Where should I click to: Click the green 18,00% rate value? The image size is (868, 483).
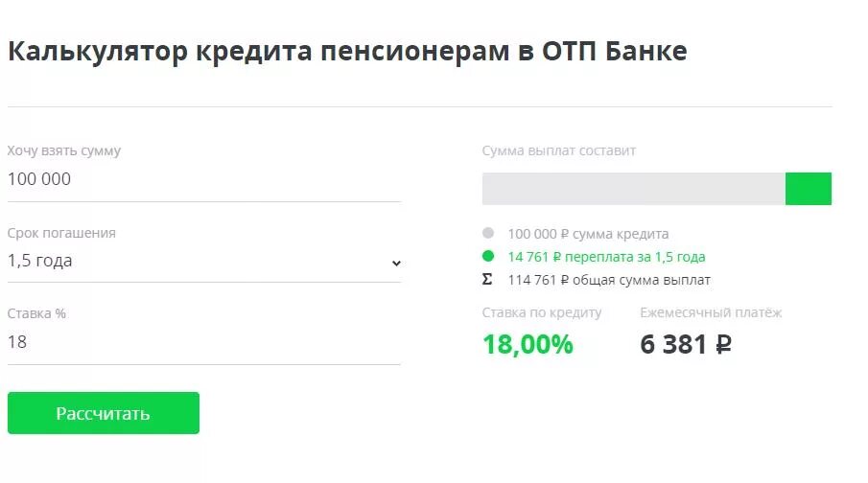point(528,344)
